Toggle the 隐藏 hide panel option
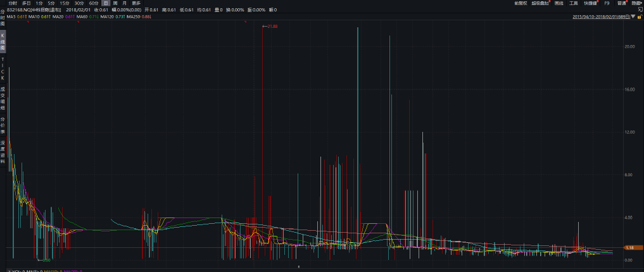Screen dimensions: 644x272 [636, 3]
